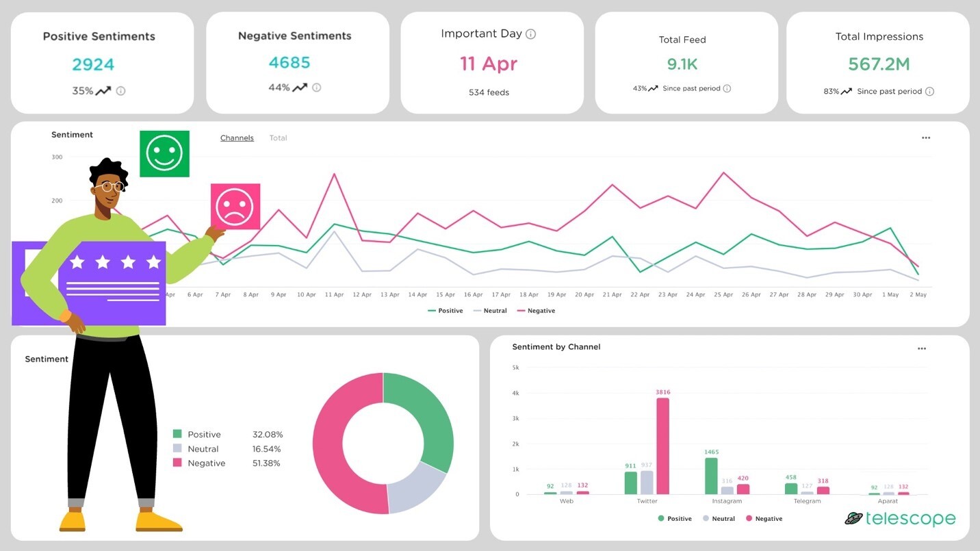Click the info icon in Total Feed card
The width and height of the screenshot is (980, 551).
point(727,88)
